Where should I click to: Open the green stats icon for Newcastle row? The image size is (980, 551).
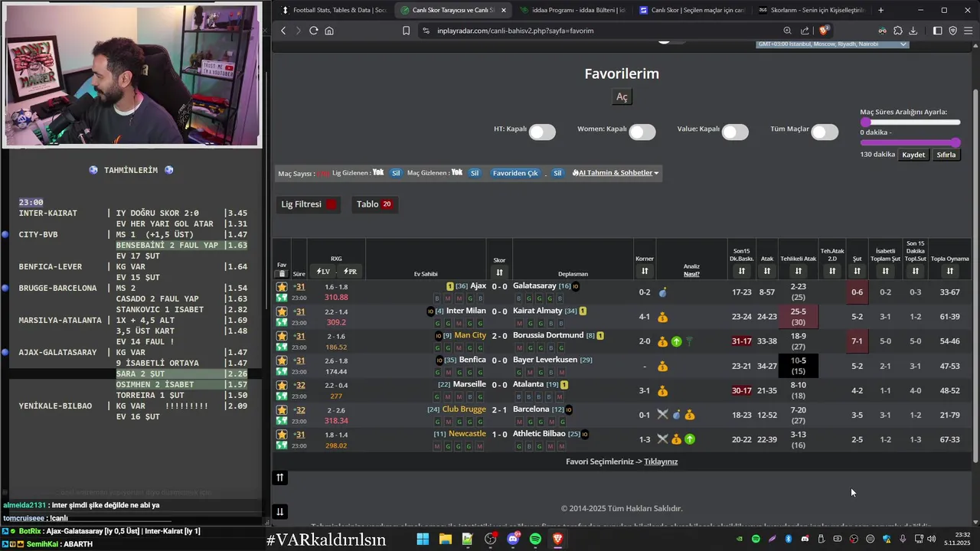pyautogui.click(x=282, y=445)
